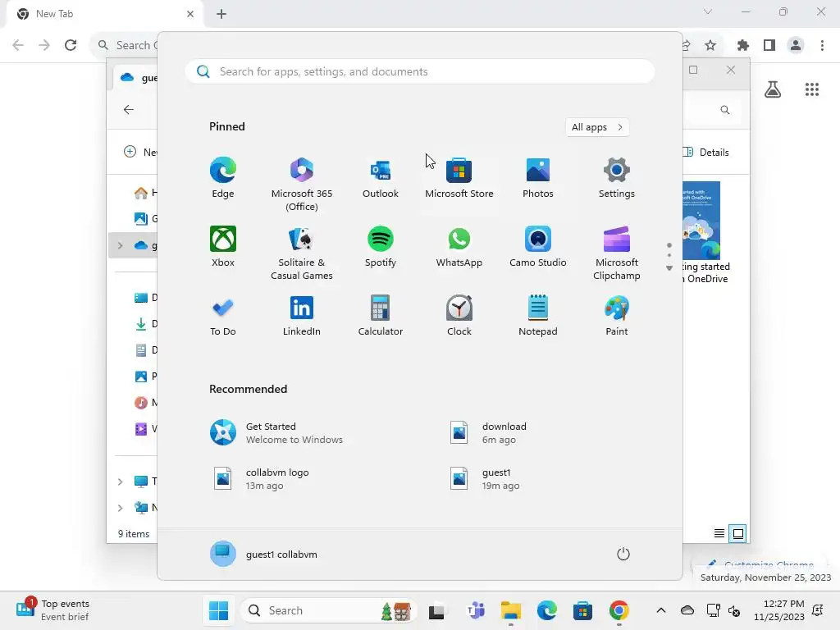
Task: Launch the Photos app
Action: pyautogui.click(x=538, y=178)
